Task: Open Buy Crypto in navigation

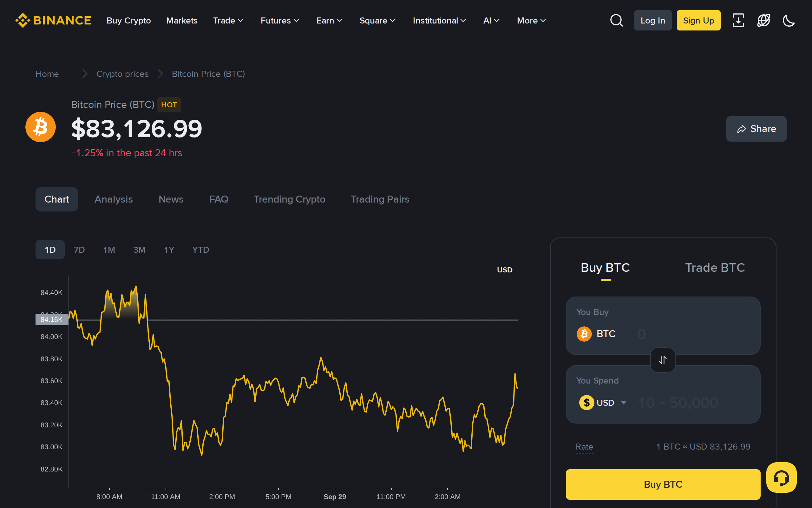Action: click(x=128, y=21)
